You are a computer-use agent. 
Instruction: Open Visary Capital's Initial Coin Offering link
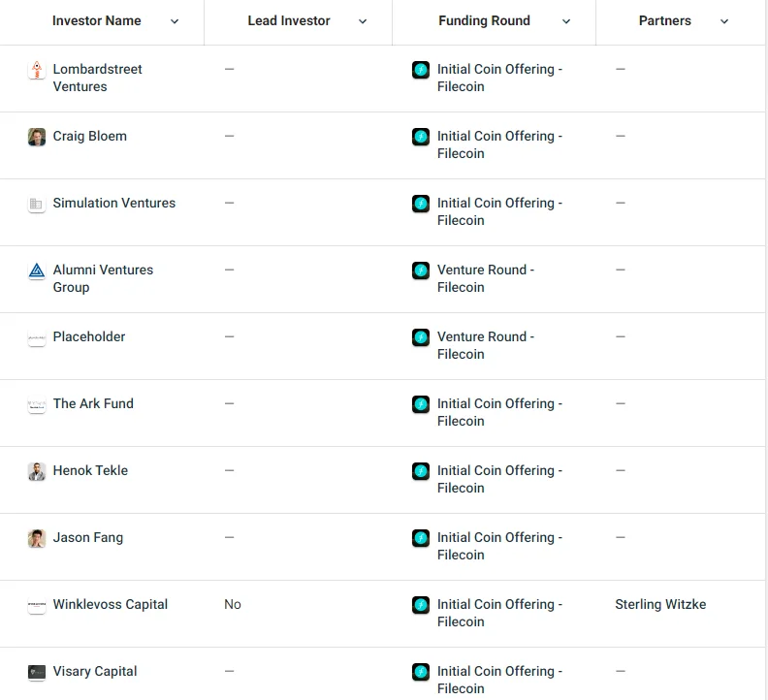pos(499,680)
